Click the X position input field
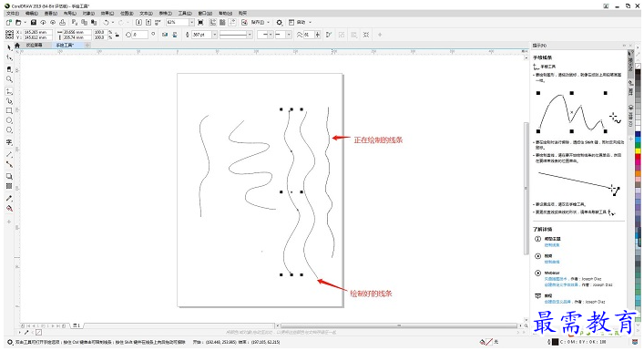 tap(37, 32)
